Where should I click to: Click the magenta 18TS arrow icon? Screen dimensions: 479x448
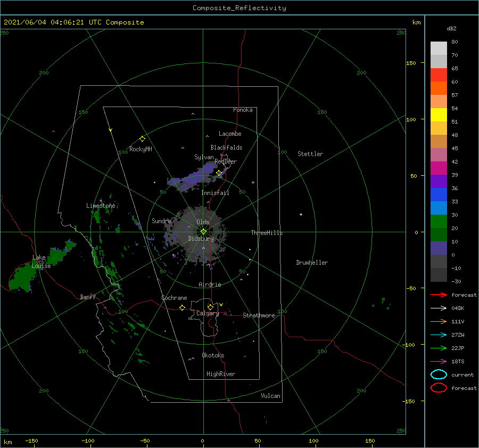(x=439, y=362)
